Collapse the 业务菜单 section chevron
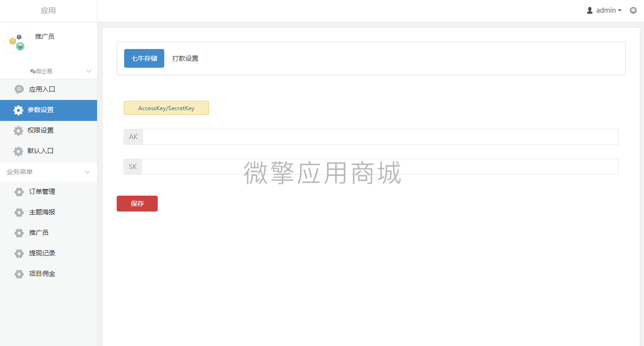 coord(87,172)
